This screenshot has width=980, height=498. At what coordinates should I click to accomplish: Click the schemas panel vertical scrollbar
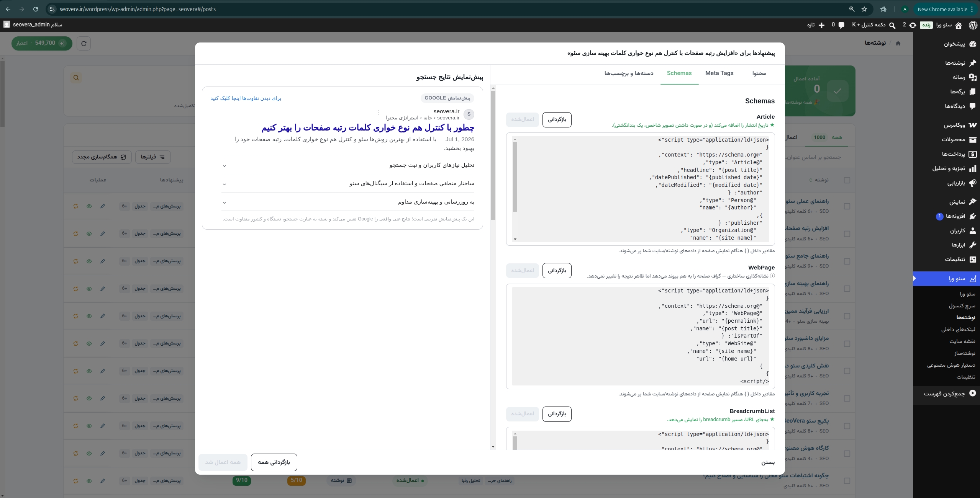click(493, 155)
